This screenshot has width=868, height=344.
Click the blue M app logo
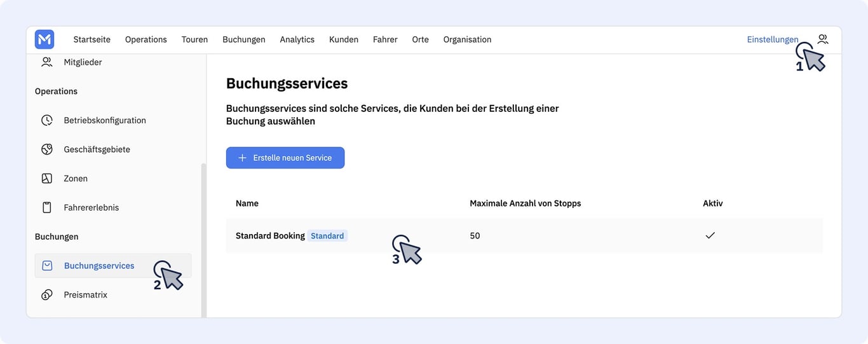(x=44, y=39)
